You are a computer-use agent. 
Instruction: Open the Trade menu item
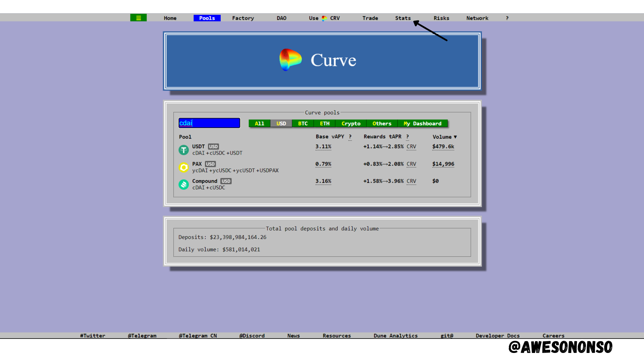point(370,18)
